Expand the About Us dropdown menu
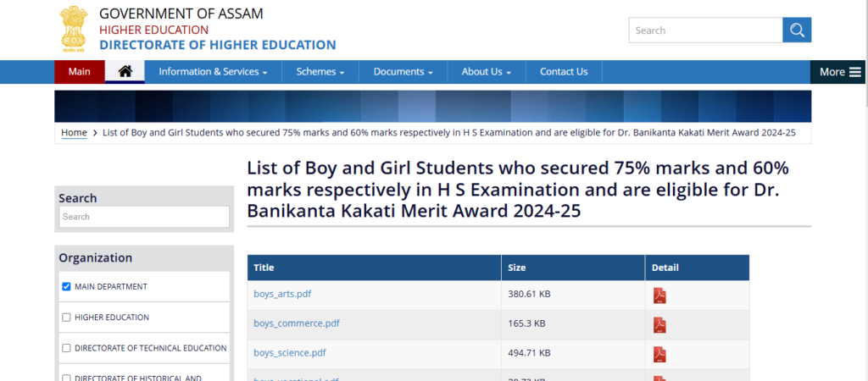 [x=486, y=72]
